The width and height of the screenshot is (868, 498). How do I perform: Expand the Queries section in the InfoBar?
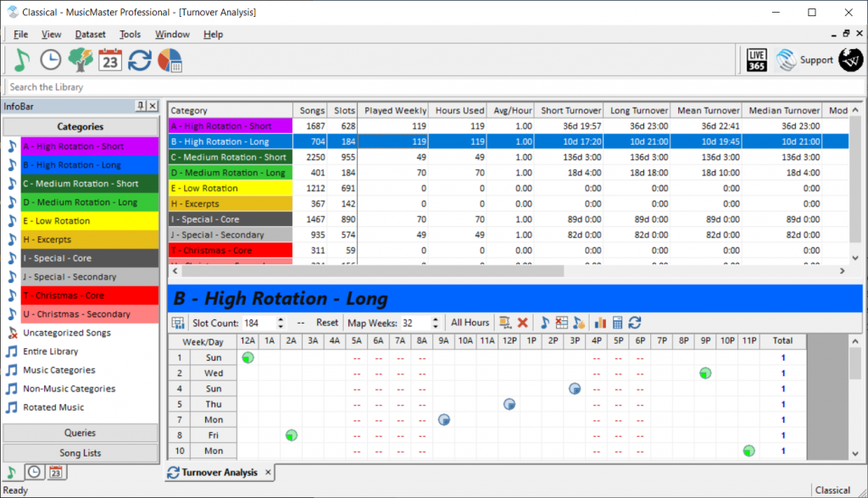click(x=81, y=434)
